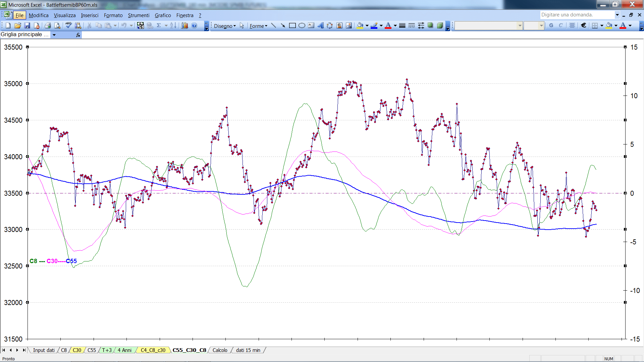644x362 pixels.
Task: Expand the Digitare una domanda dropdown arrow
Action: tap(617, 15)
